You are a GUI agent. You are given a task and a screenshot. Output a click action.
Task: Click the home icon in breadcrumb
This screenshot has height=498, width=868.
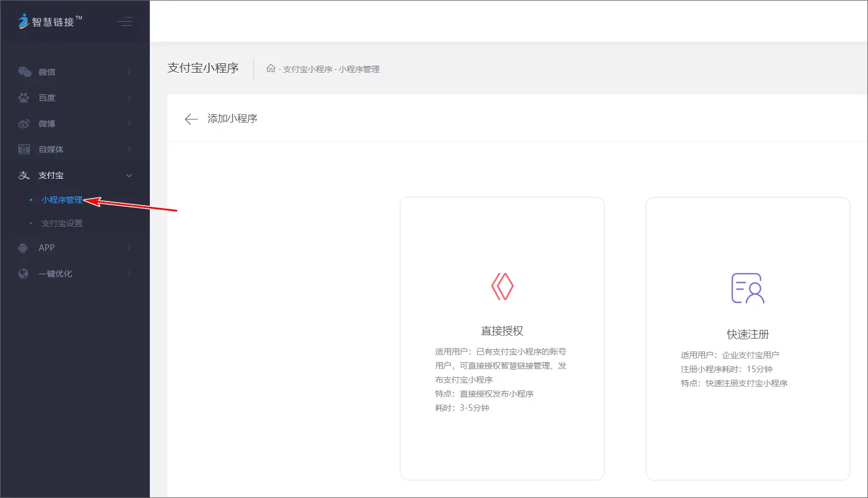pos(270,69)
